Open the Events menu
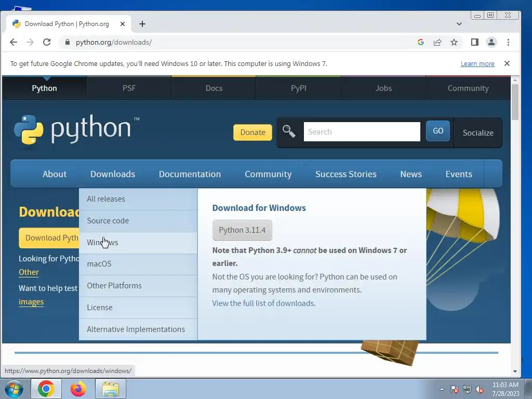The height and width of the screenshot is (399, 532). tap(459, 174)
